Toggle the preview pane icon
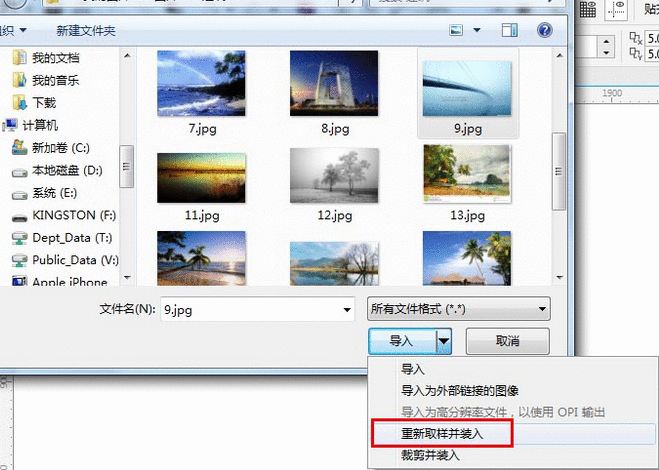659x470 pixels. click(x=509, y=30)
